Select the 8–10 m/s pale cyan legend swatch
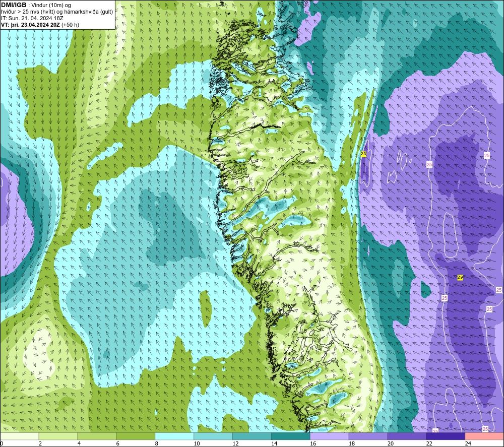Viewport: 504px width, 447px height. pyautogui.click(x=174, y=436)
